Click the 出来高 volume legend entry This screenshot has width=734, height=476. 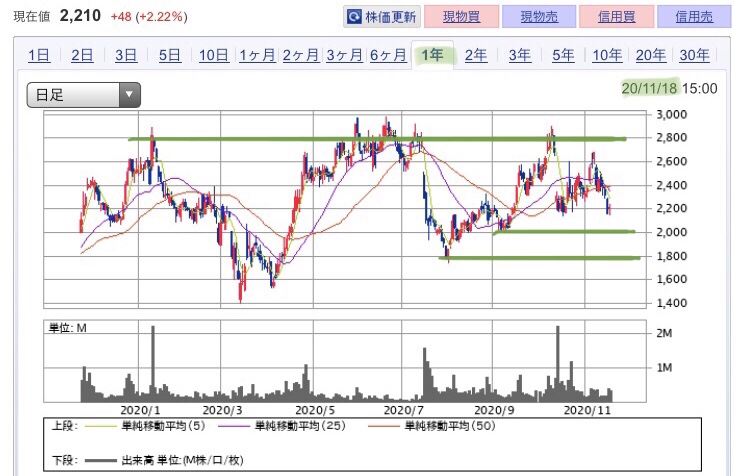click(165, 460)
